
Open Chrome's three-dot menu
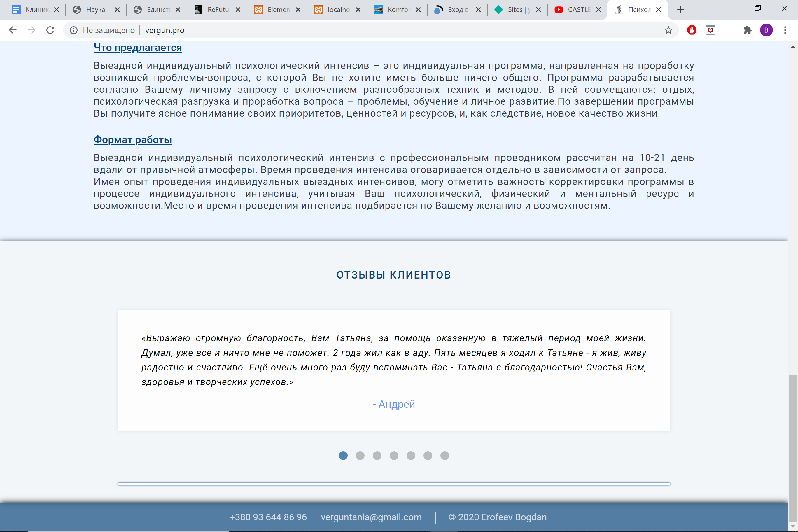click(785, 30)
